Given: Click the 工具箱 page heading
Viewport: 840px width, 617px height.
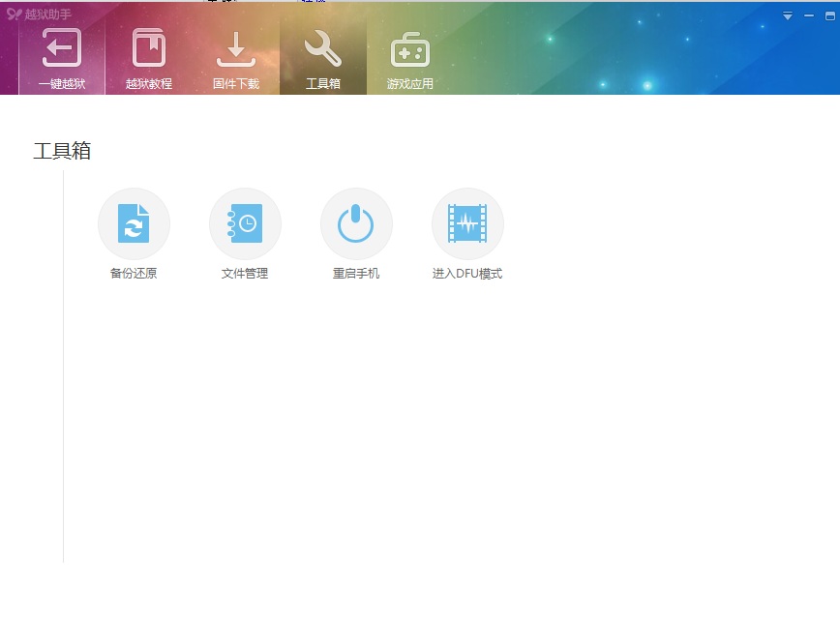Looking at the screenshot, I should (62, 151).
